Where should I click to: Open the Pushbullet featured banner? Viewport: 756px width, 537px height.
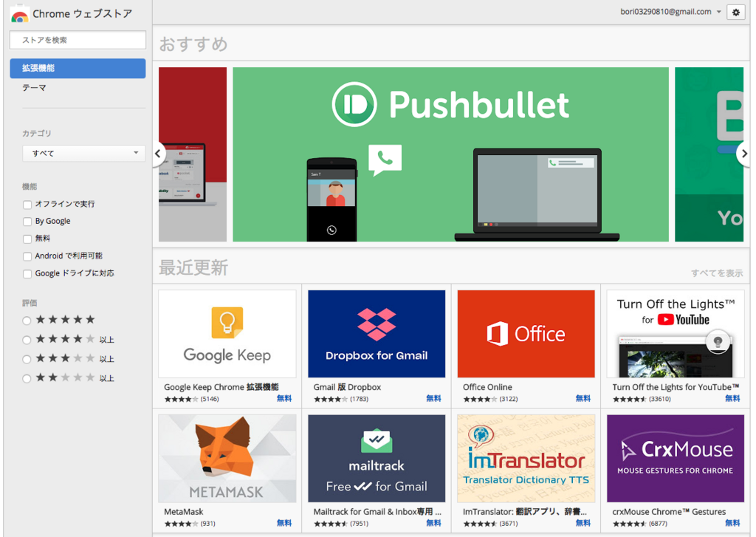[451, 154]
